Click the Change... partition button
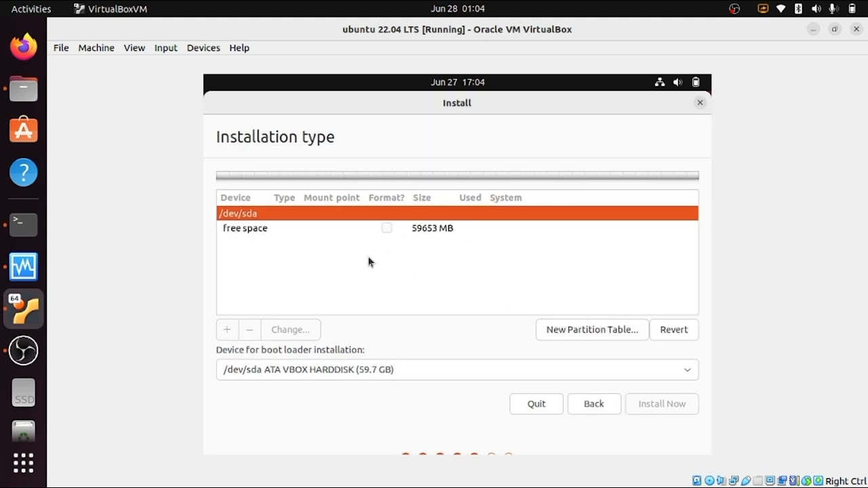 pyautogui.click(x=290, y=329)
